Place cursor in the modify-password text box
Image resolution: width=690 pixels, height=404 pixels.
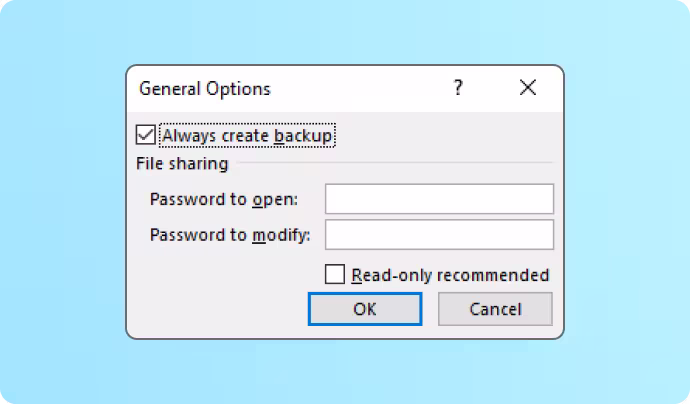click(x=439, y=235)
